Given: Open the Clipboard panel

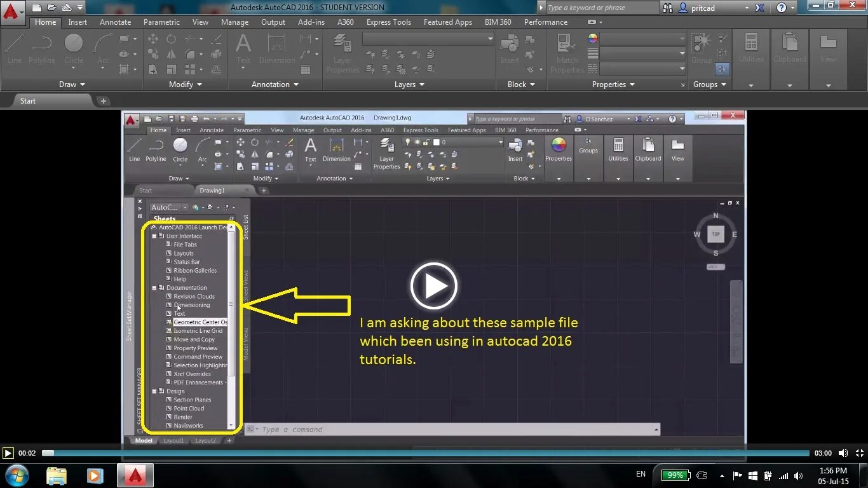Looking at the screenshot, I should pos(790,59).
